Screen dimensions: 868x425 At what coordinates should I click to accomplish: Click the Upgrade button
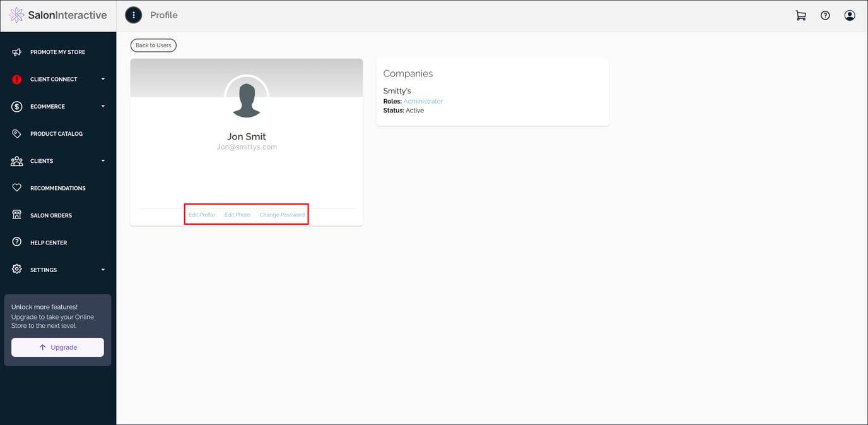point(57,347)
